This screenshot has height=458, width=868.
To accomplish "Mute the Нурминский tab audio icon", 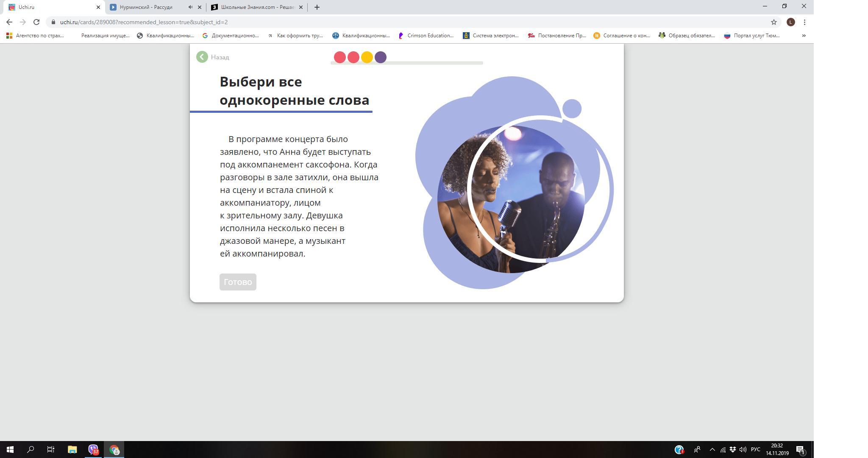I will click(x=190, y=7).
